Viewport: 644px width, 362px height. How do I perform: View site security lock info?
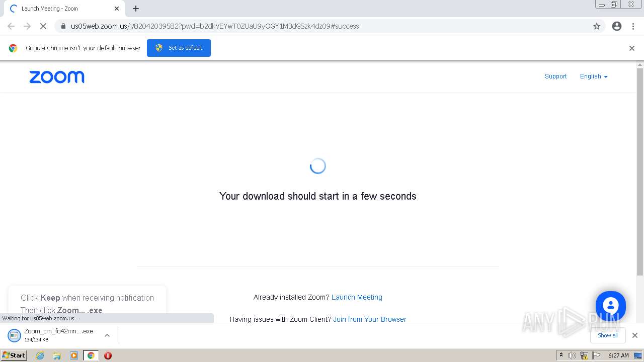click(63, 26)
